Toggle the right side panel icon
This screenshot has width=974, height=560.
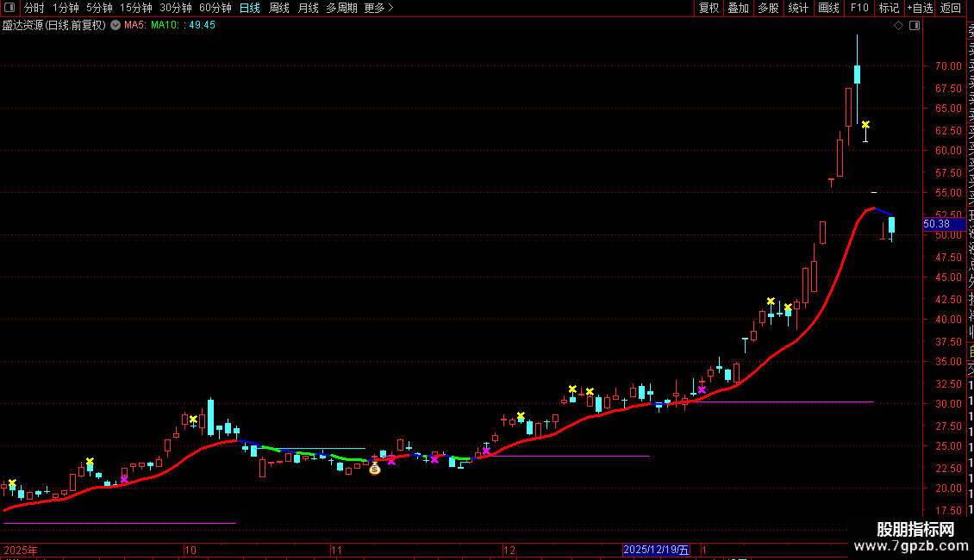click(x=915, y=26)
